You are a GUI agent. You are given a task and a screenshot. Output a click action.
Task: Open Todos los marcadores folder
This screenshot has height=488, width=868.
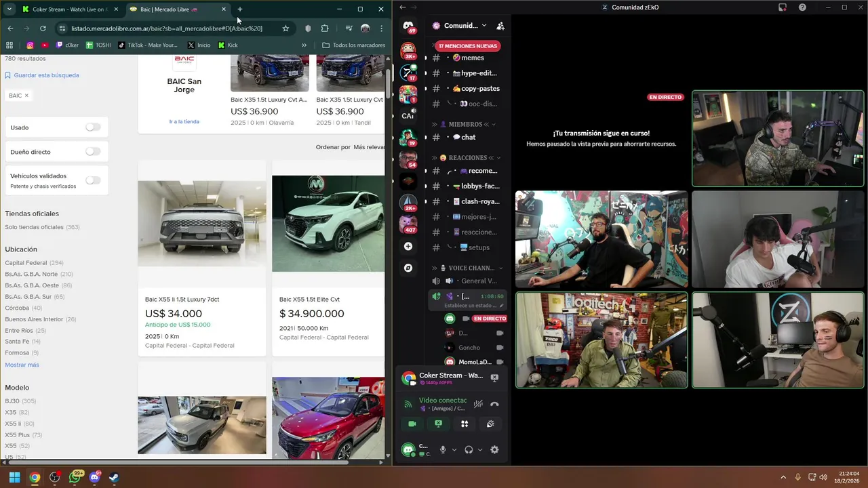pos(354,45)
